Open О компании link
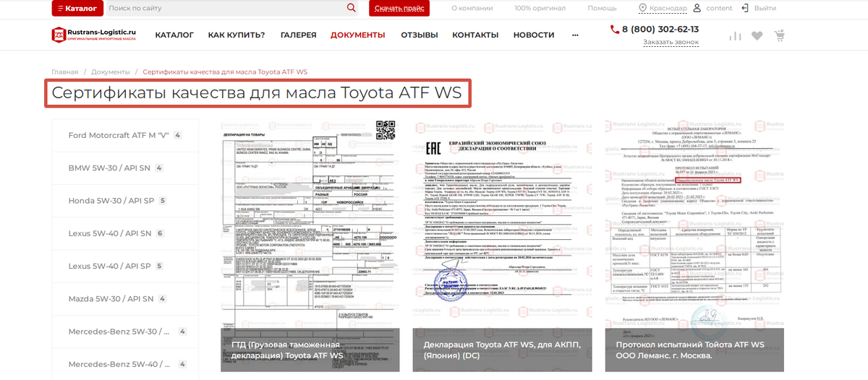 coord(472,8)
